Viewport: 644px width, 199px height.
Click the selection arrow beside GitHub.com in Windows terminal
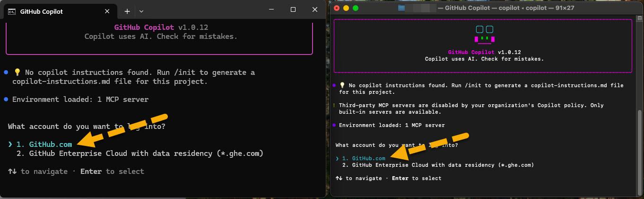point(10,145)
